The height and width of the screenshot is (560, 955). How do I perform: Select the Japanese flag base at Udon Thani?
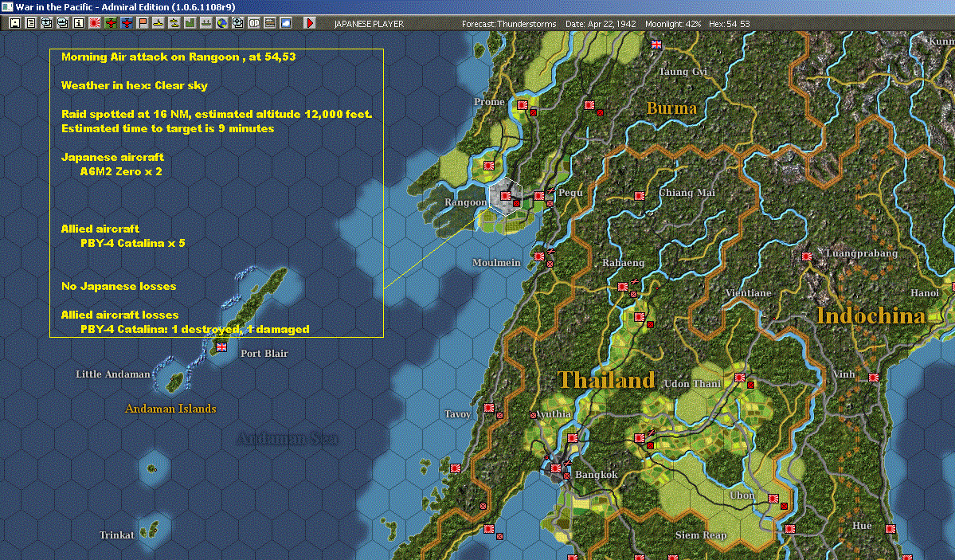click(x=739, y=378)
